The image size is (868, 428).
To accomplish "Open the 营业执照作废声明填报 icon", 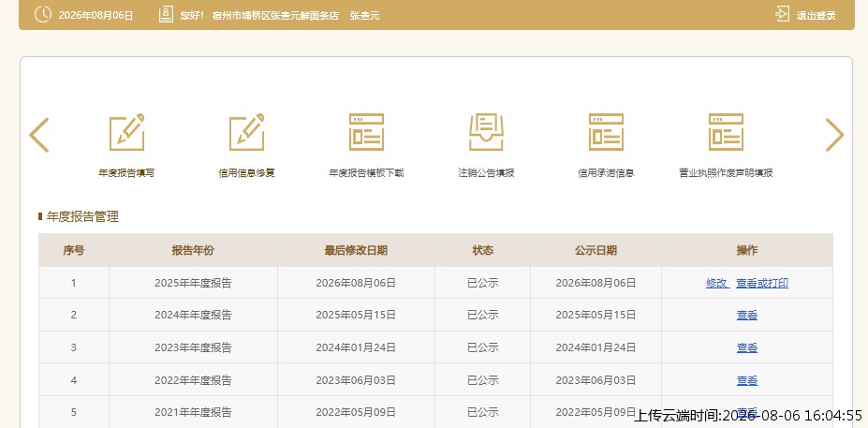I will coord(726,132).
